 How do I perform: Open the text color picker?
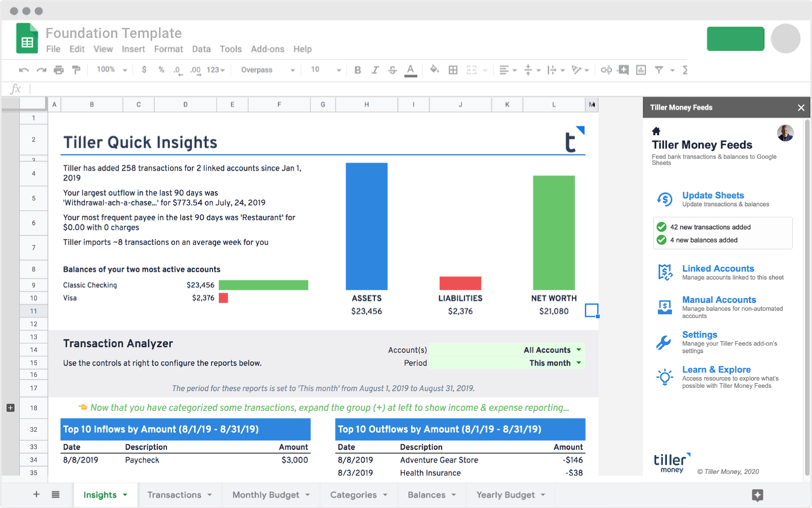tap(410, 70)
